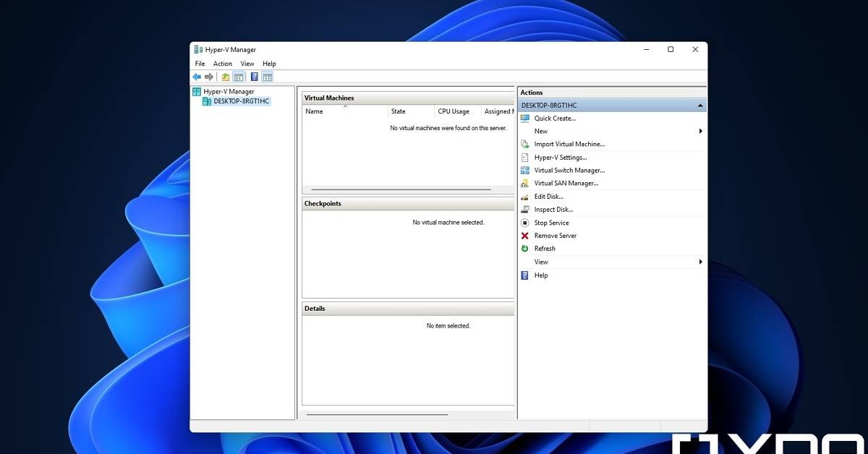The width and height of the screenshot is (868, 454).
Task: Expand the New submenu arrow
Action: (700, 132)
